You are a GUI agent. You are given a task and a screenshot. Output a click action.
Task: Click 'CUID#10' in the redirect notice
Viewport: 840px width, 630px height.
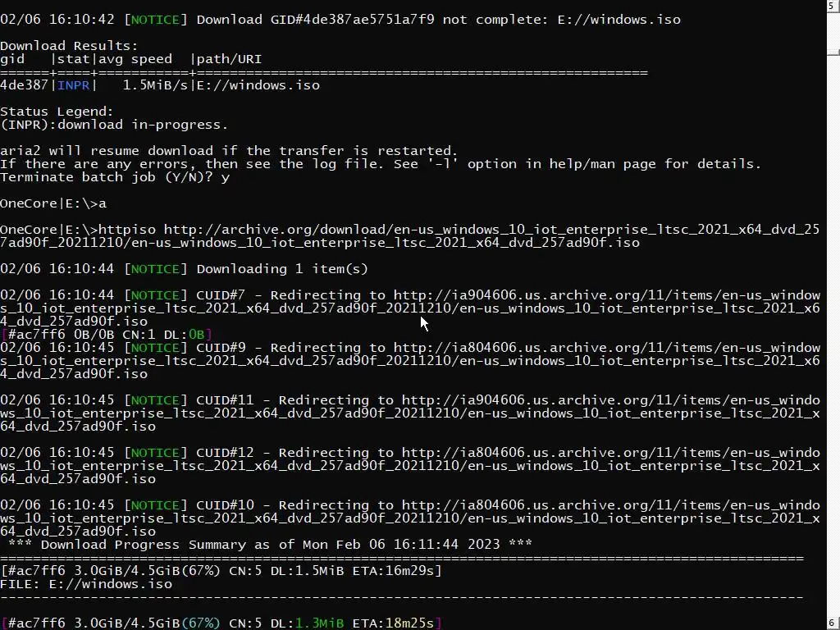click(225, 505)
